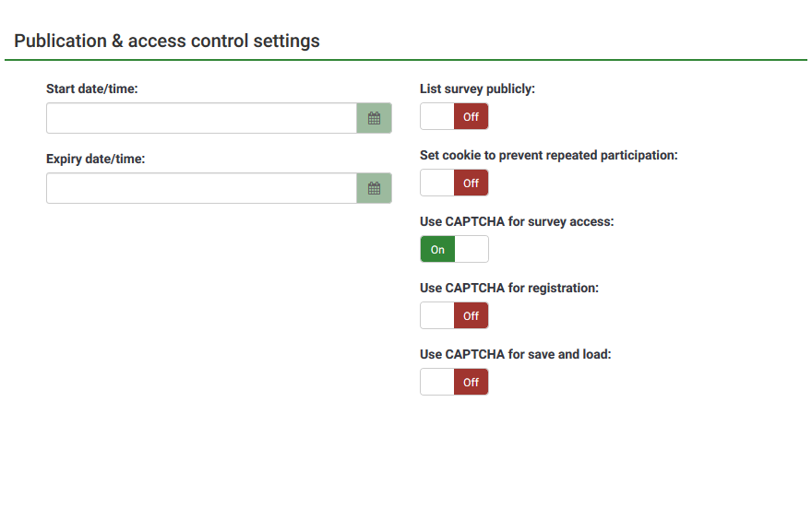Click green On half of CAPTCHA survey access
The width and height of the screenshot is (812, 532).
[x=437, y=250]
